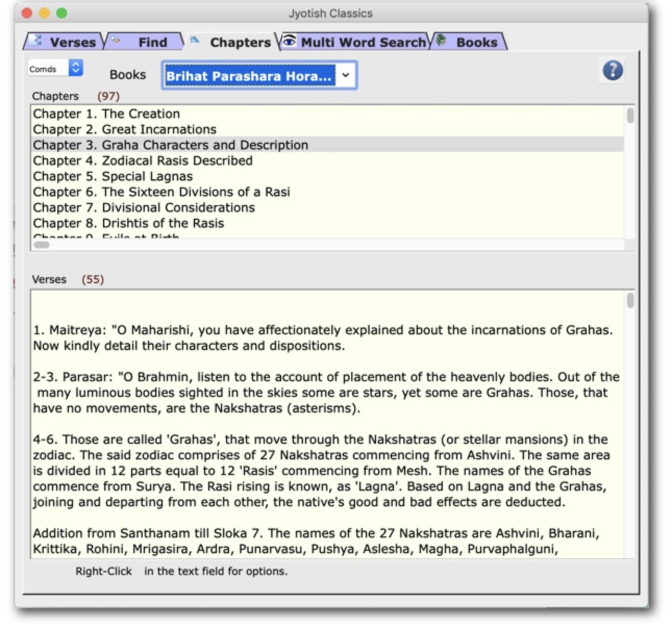Click the verses text vertical scrollbar
Viewport: 672px width, 627px height.
coord(630,300)
